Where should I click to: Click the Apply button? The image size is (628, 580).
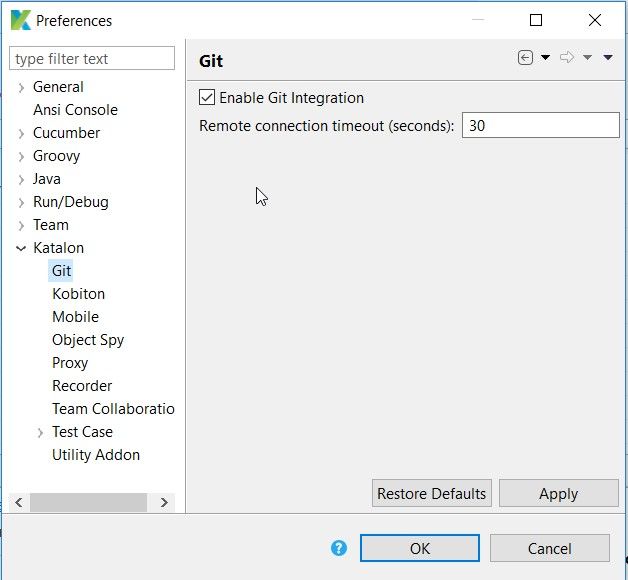click(558, 493)
